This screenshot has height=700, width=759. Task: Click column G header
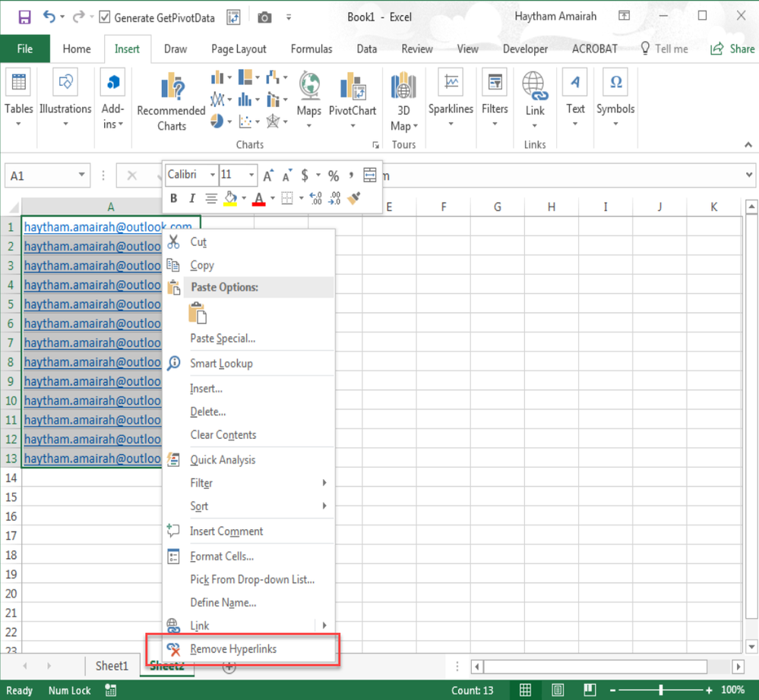pos(497,207)
